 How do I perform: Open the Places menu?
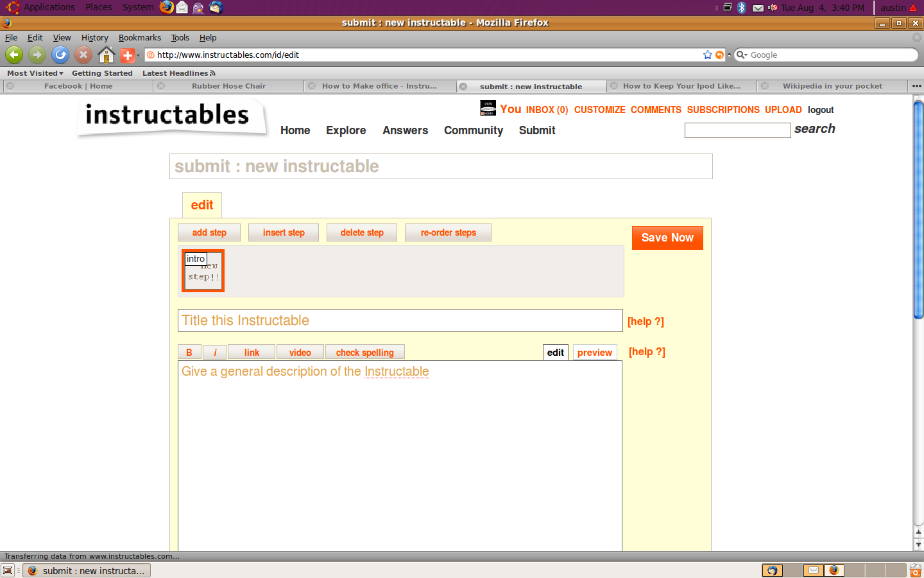(99, 7)
